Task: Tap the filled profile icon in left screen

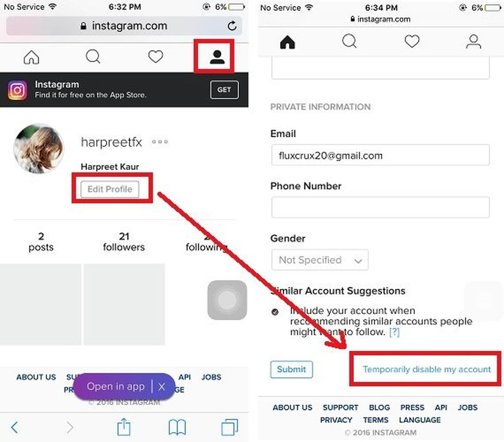Action: point(217,57)
